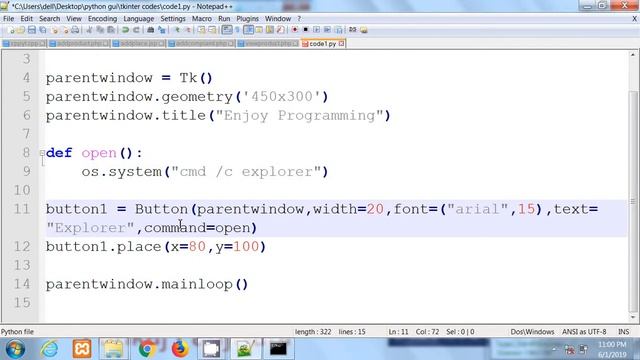640x360 pixels.
Task: Open the Window menu
Action: (278, 19)
